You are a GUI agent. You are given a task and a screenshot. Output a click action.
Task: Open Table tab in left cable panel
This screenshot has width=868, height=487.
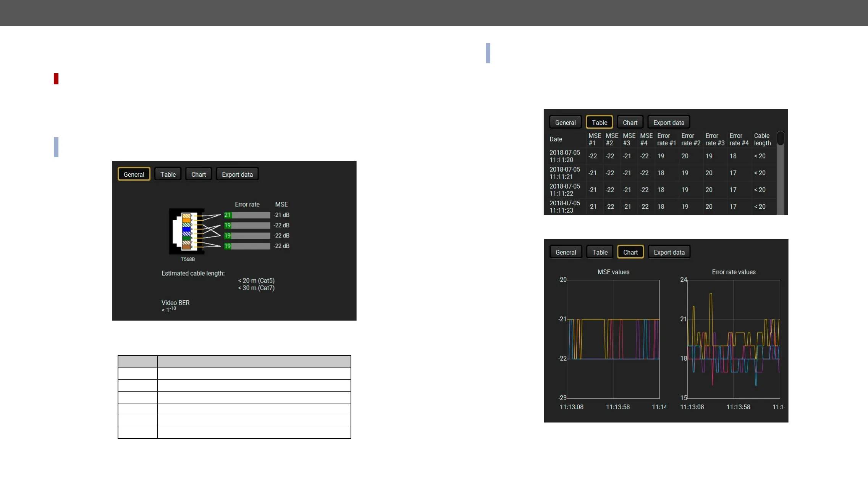pos(168,174)
